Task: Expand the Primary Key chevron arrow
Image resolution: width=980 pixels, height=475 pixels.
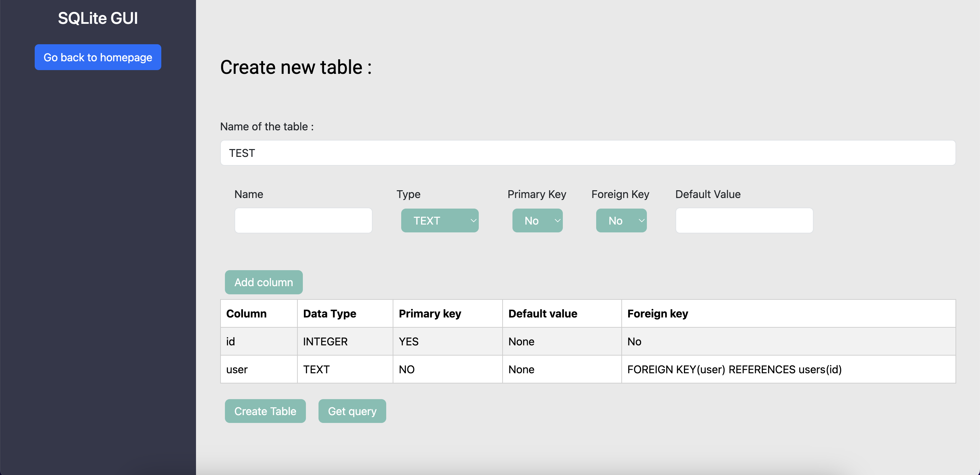Action: click(557, 220)
